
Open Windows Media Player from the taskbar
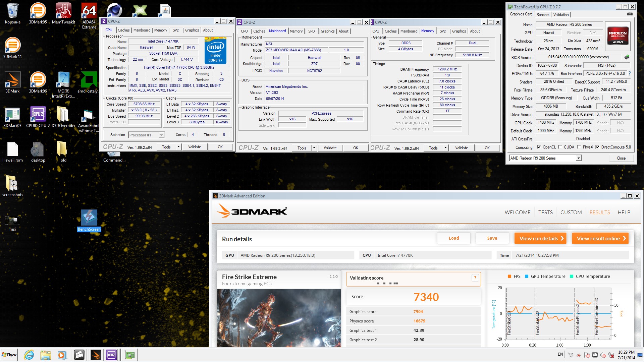(61, 355)
